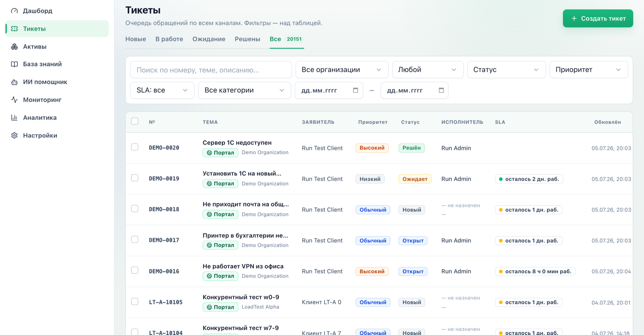Click Портал globe icon in DEMO-0019 row

(209, 184)
